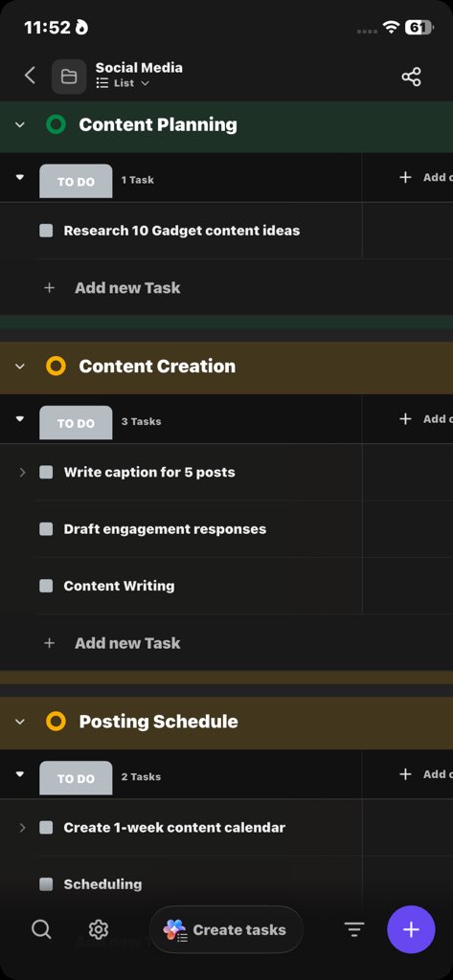
Task: Click the Content Planning heading text
Action: 158,124
